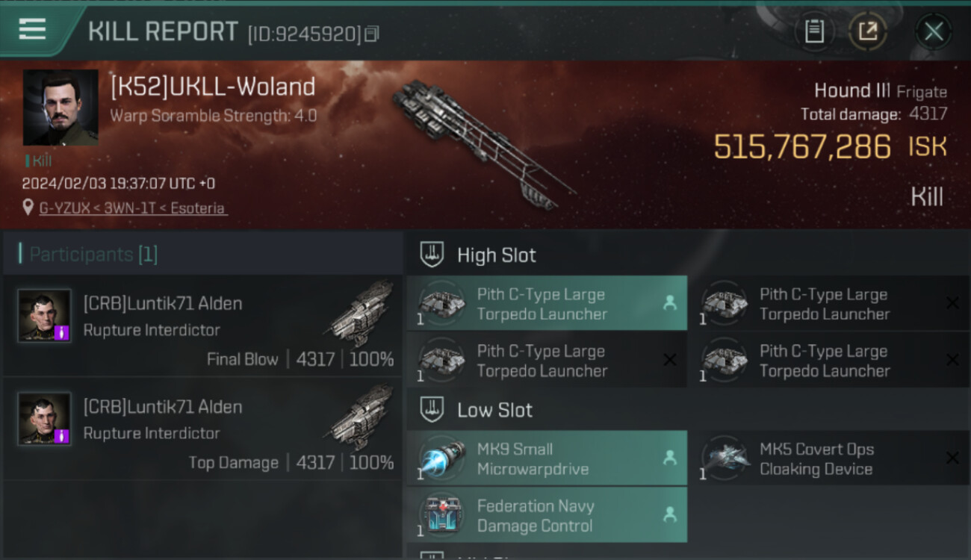View UKLL-Woland pilot portrait

pos(61,108)
